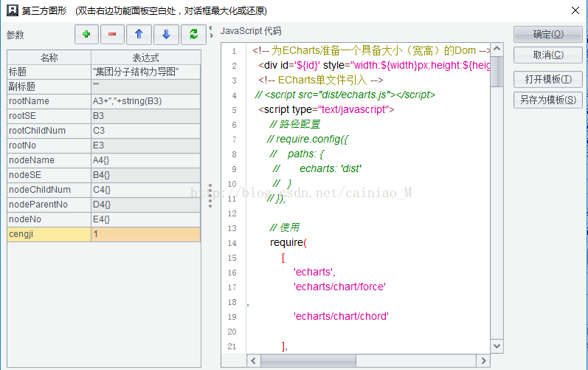Click the div id='${id}' code line
This screenshot has height=370, width=588.
(x=374, y=65)
